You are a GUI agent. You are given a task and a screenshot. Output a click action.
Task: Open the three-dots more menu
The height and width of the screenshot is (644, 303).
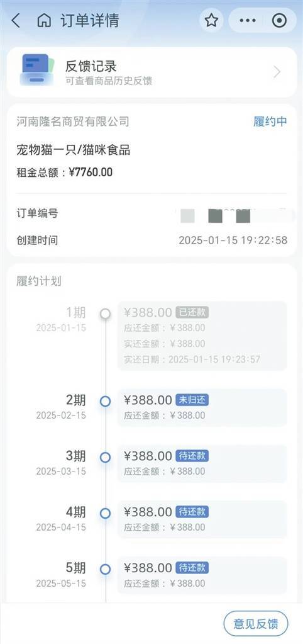click(x=248, y=20)
